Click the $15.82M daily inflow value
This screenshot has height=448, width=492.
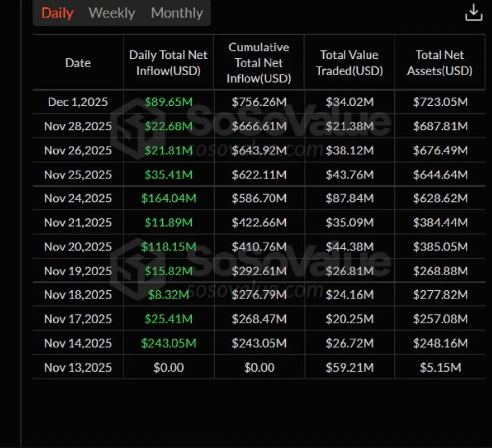169,271
